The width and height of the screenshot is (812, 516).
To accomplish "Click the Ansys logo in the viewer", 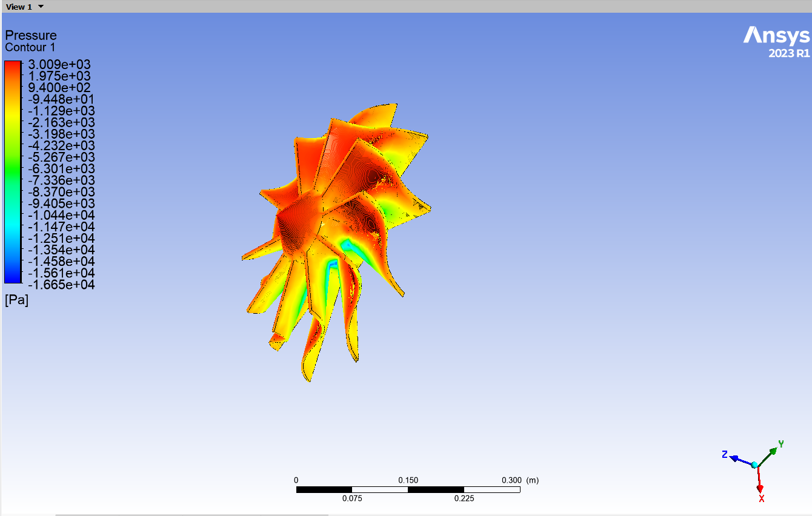I will click(x=776, y=36).
